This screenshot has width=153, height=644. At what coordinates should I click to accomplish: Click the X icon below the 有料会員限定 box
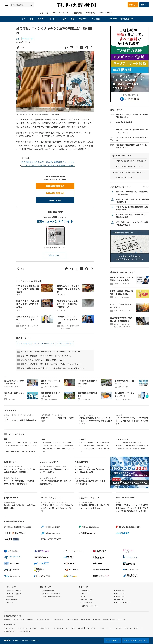point(81,269)
